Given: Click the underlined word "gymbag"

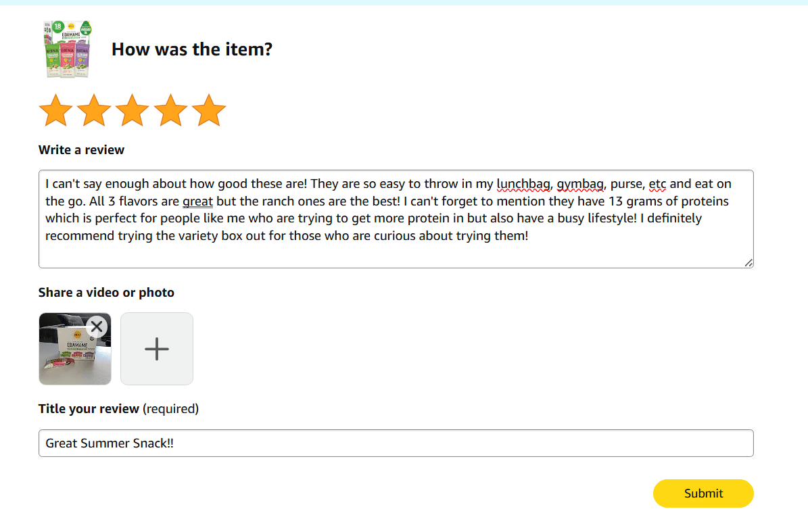Looking at the screenshot, I should tap(580, 184).
